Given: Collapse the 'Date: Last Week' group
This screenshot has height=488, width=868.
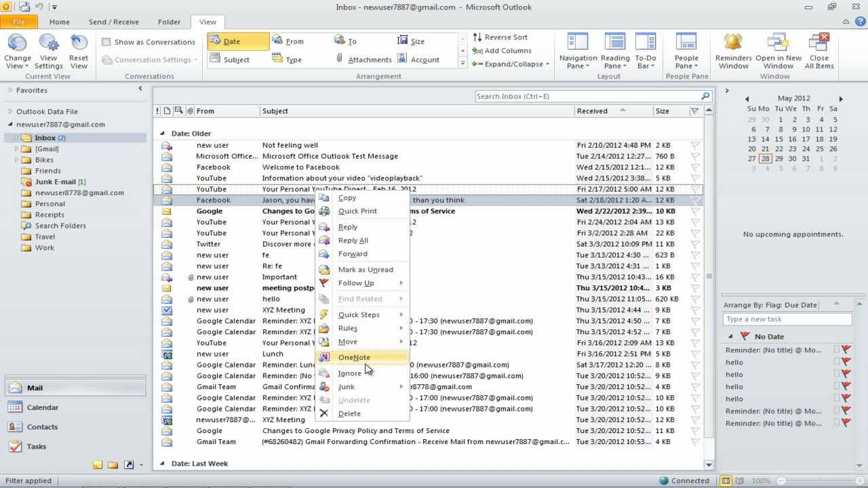Looking at the screenshot, I should (x=162, y=464).
